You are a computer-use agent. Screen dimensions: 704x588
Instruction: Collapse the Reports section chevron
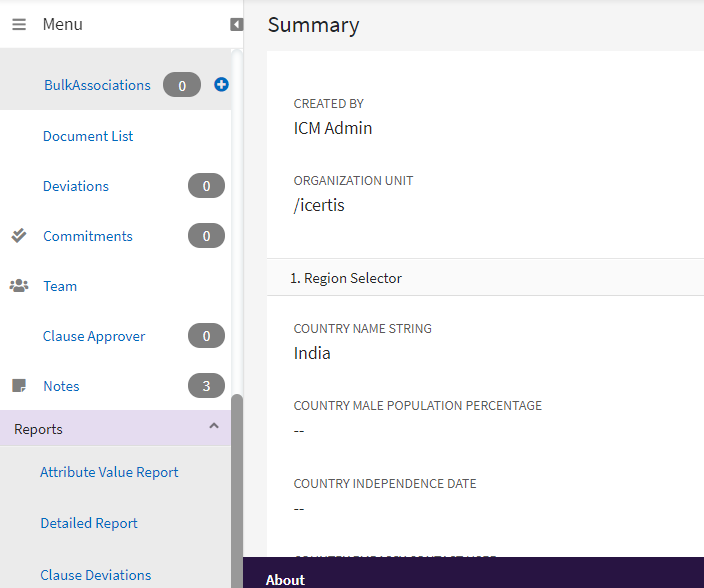tap(213, 427)
